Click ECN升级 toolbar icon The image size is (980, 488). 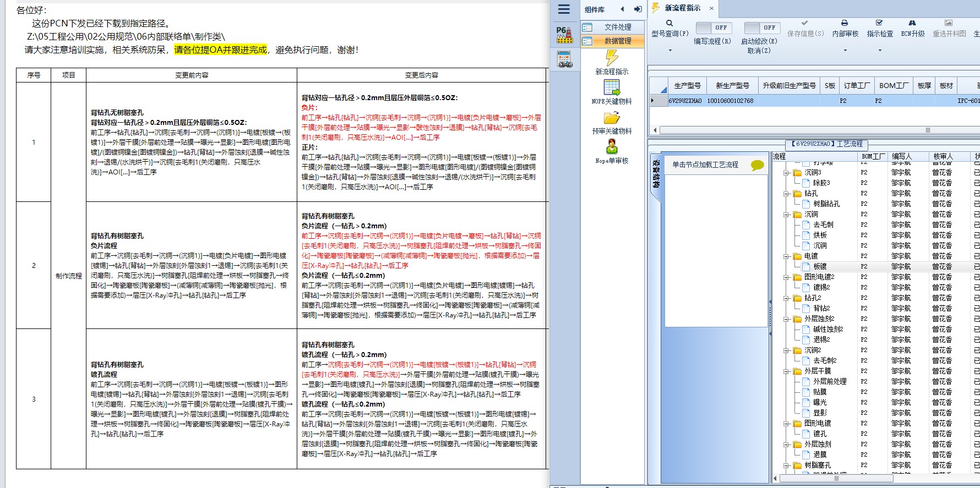pos(912,23)
